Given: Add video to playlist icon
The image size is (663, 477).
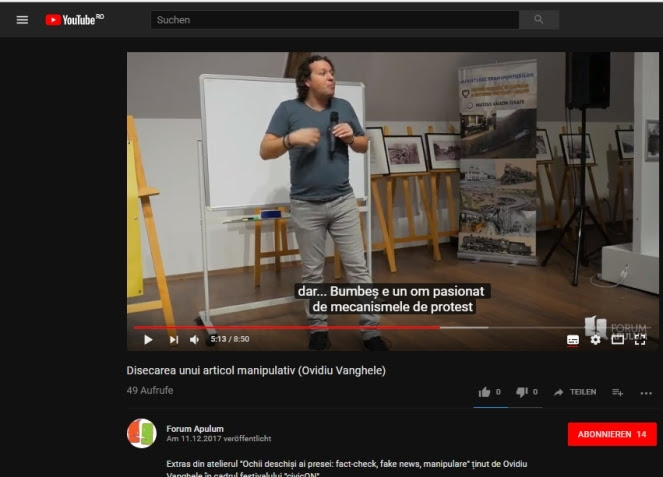Looking at the screenshot, I should pos(617,393).
